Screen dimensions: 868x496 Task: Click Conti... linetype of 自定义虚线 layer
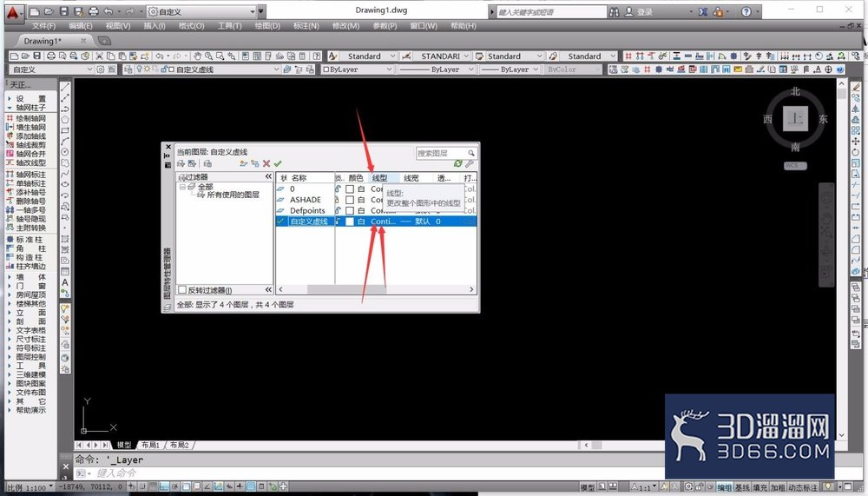(x=383, y=222)
